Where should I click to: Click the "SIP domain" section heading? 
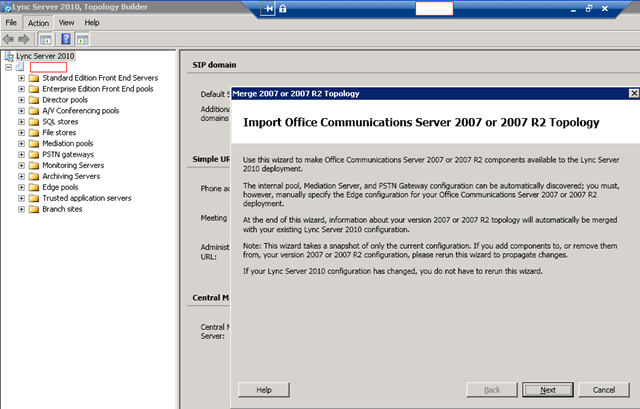pyautogui.click(x=214, y=65)
